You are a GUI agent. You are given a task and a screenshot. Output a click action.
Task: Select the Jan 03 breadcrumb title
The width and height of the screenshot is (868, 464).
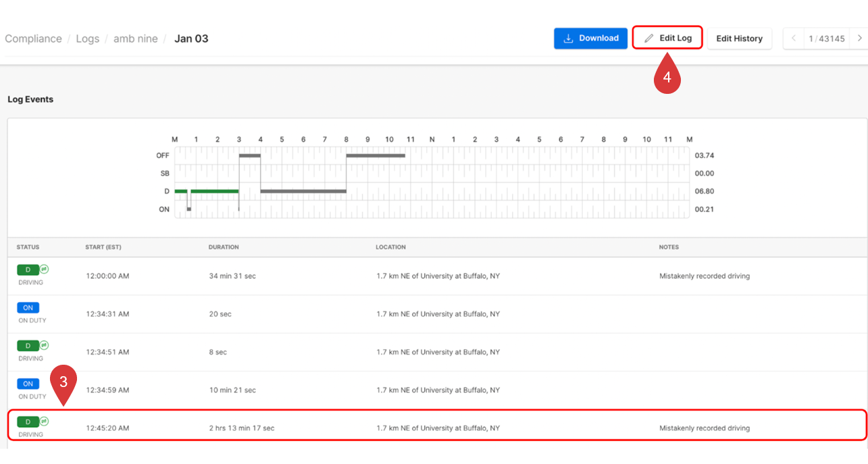191,38
